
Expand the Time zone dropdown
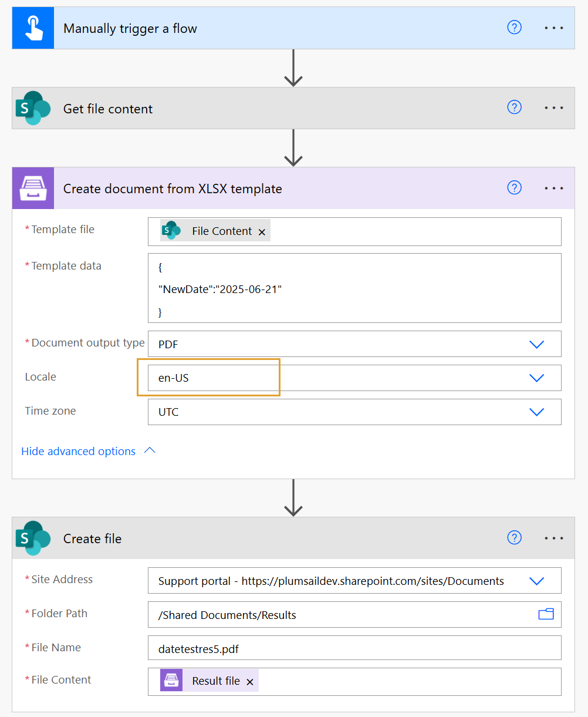[536, 412]
